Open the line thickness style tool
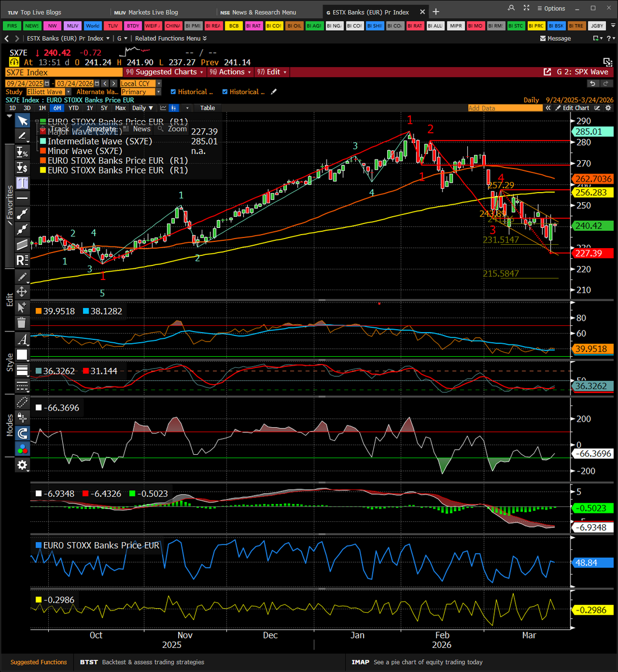 pyautogui.click(x=22, y=370)
